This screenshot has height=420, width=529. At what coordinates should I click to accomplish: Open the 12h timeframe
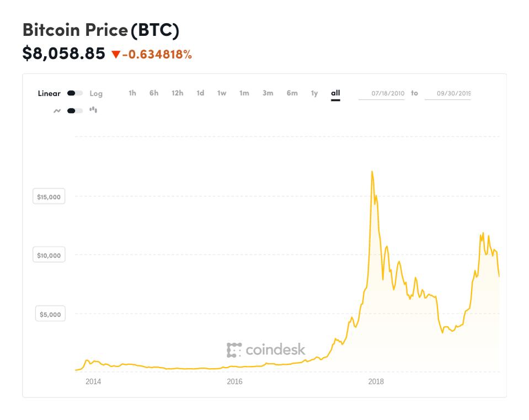(177, 93)
